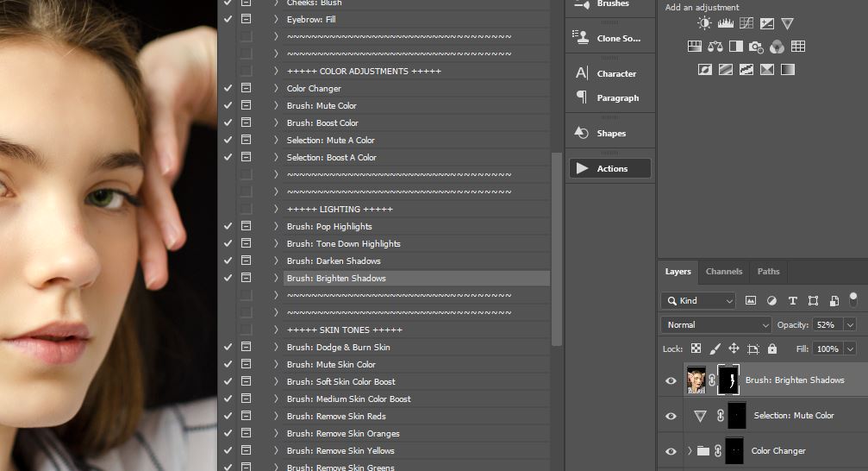The height and width of the screenshot is (471, 868).
Task: Select the Brush: Brighten Shadows layer mask thumbnail
Action: (x=728, y=380)
